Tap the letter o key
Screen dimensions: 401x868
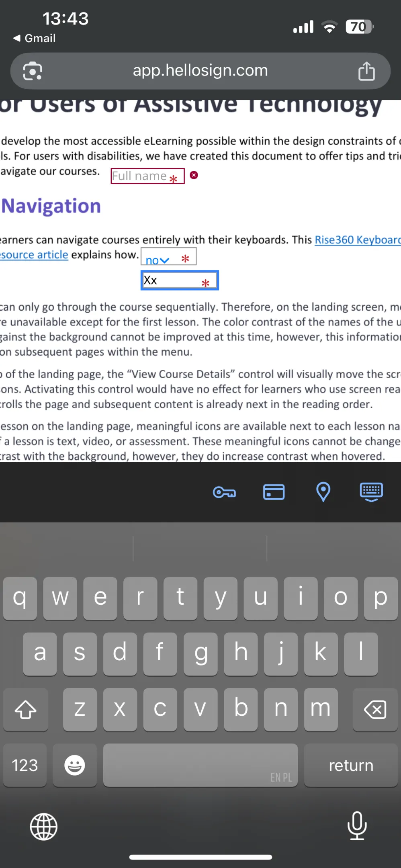click(x=341, y=598)
